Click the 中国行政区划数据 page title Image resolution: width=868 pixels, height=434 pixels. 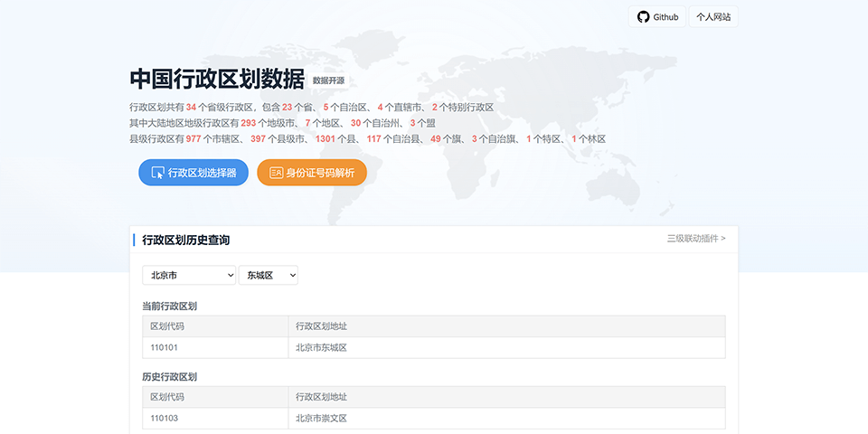click(x=217, y=79)
